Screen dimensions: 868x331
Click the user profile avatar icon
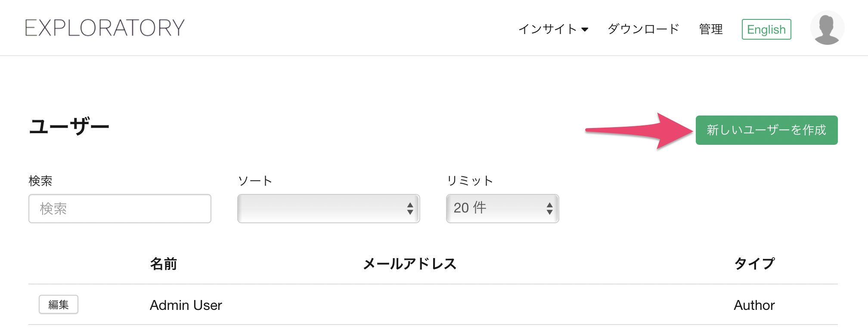[x=827, y=28]
